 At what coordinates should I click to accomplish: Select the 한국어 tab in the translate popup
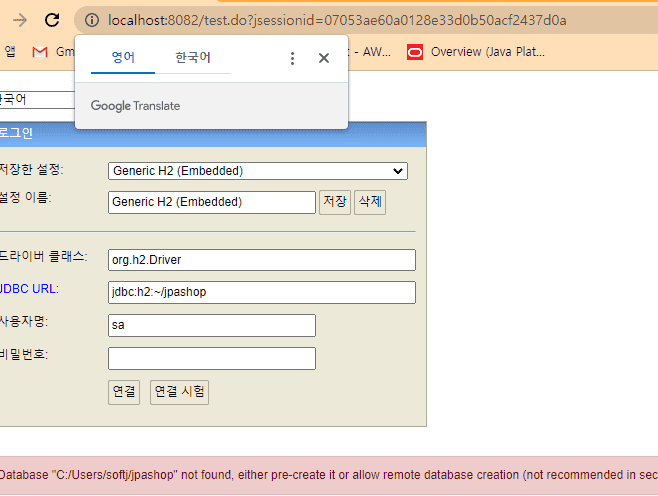193,57
